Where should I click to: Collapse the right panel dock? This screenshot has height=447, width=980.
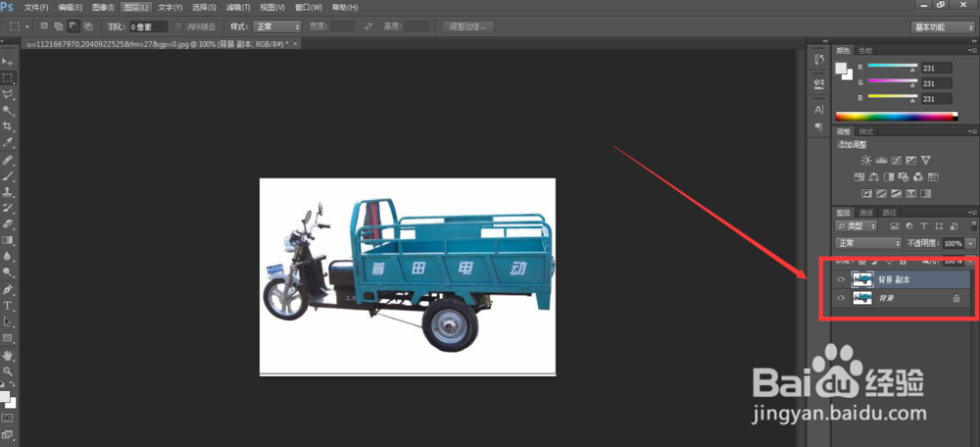click(974, 40)
